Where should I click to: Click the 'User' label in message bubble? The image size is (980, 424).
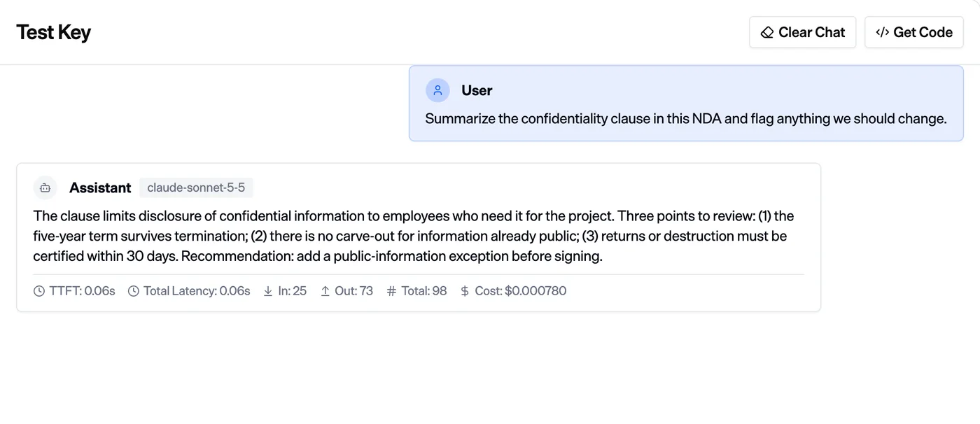tap(477, 90)
